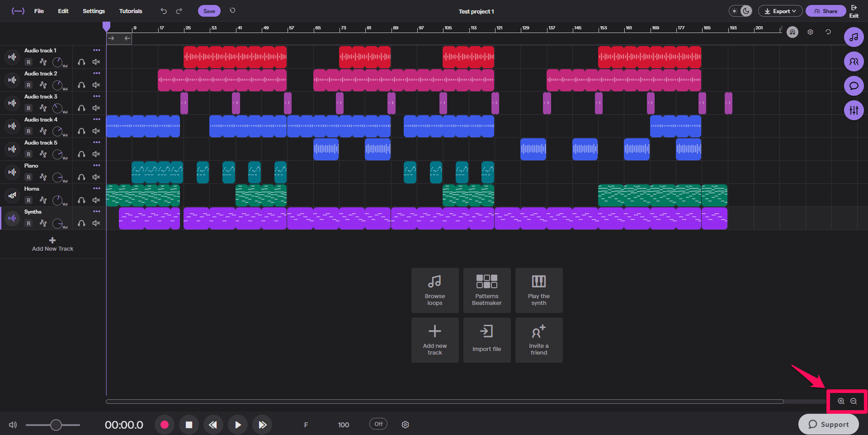Click the left arrow timeline navigation button
The image size is (868, 435).
pyautogui.click(x=127, y=38)
